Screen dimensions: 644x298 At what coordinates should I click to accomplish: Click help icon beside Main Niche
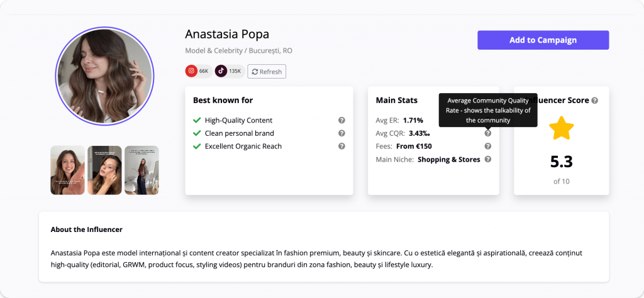tap(488, 160)
